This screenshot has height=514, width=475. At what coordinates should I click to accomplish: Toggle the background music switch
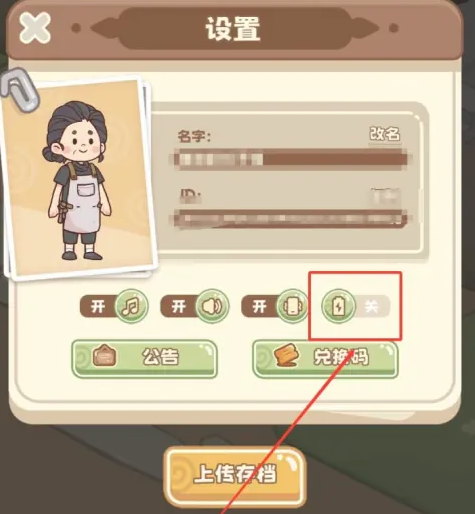pos(114,306)
